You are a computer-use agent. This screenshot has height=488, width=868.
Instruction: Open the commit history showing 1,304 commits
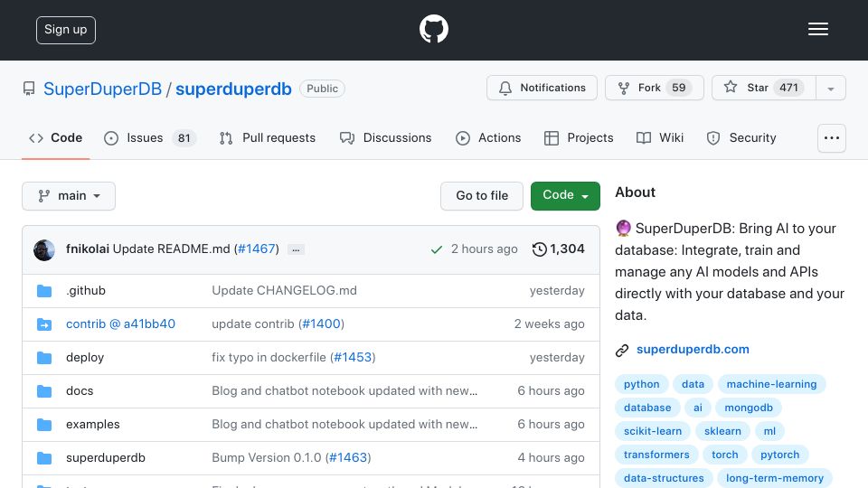click(558, 249)
